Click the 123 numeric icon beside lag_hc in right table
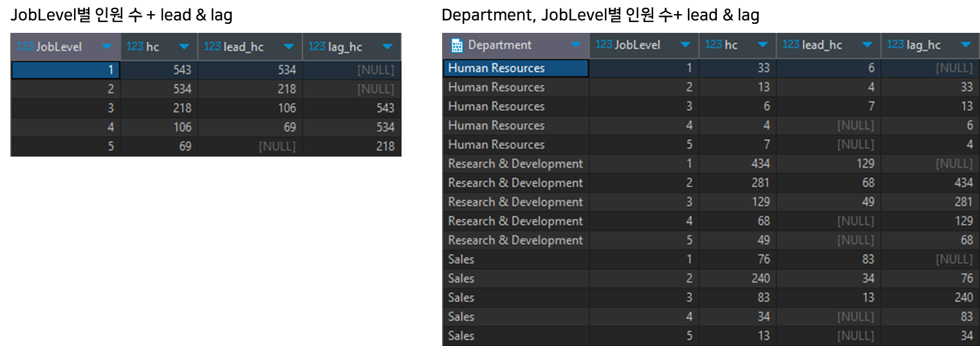 [895, 44]
